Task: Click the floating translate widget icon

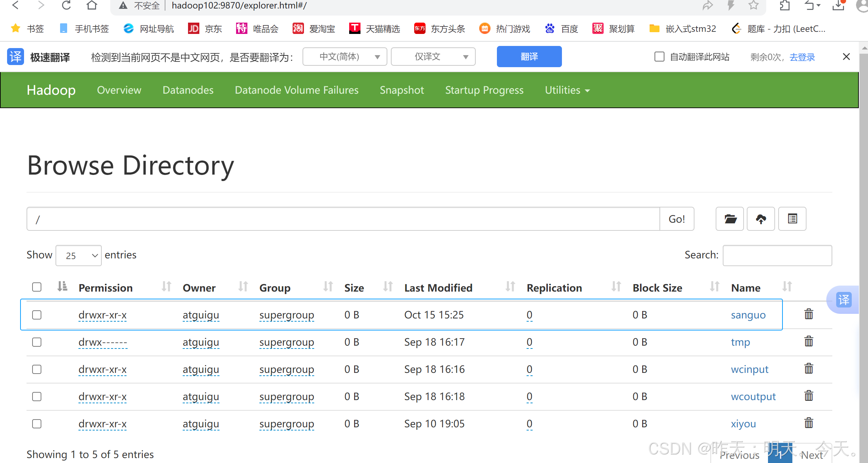Action: [x=844, y=300]
